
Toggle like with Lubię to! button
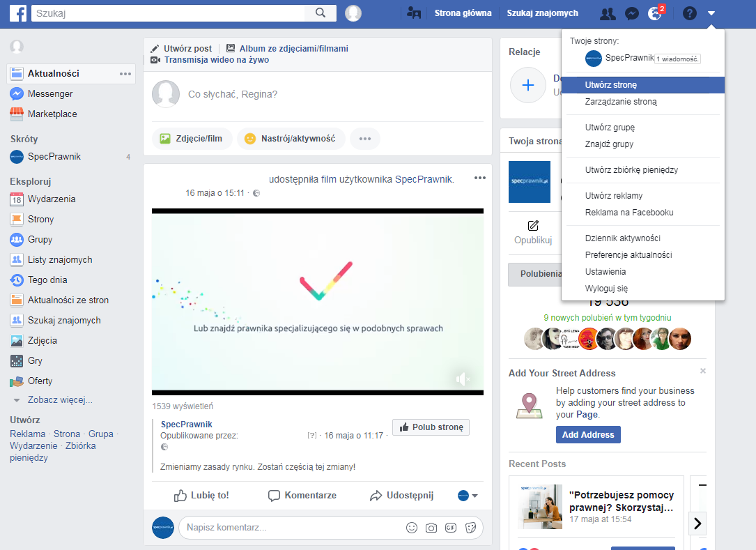201,496
